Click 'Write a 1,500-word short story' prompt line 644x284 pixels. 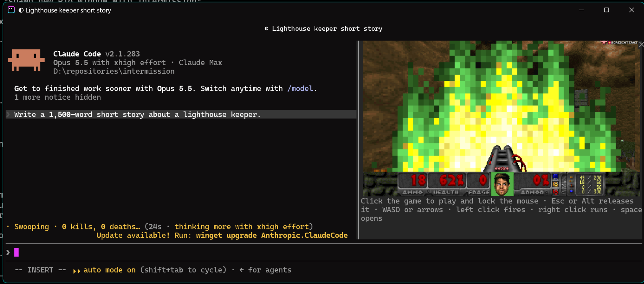181,114
